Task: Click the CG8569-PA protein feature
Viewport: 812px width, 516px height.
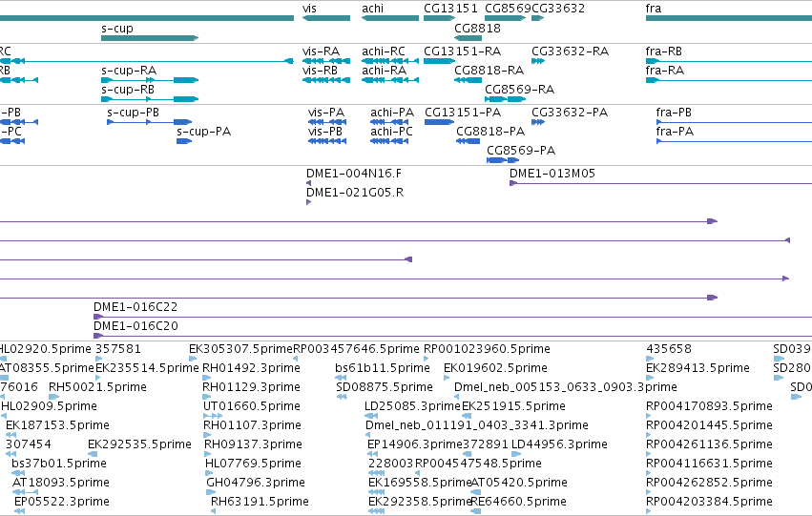Action: tap(503, 160)
